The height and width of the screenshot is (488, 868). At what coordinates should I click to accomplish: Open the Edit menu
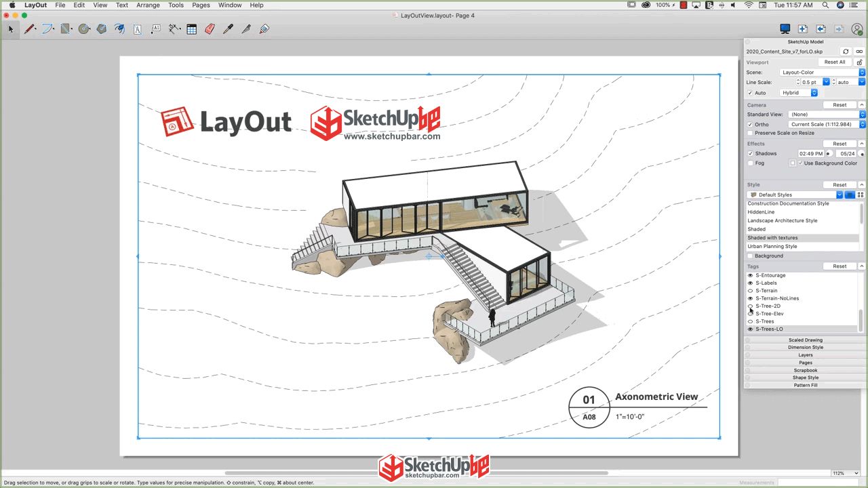pyautogui.click(x=79, y=5)
